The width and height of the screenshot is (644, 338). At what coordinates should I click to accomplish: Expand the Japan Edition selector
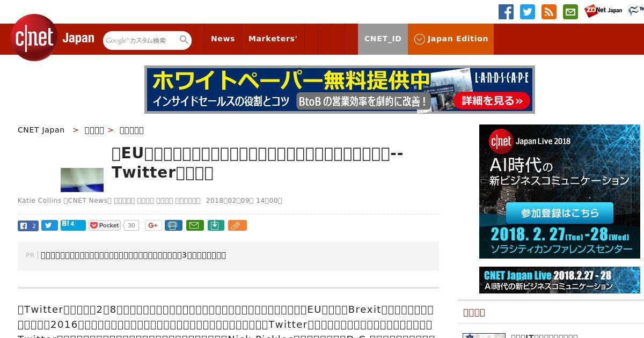(x=451, y=39)
